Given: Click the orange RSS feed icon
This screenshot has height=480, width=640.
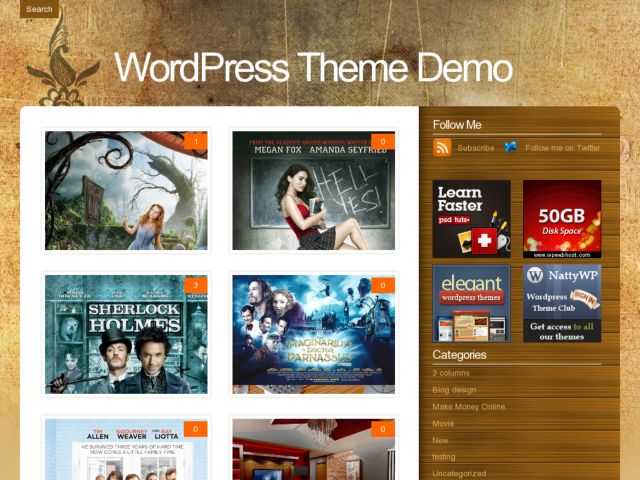Looking at the screenshot, I should tap(442, 147).
